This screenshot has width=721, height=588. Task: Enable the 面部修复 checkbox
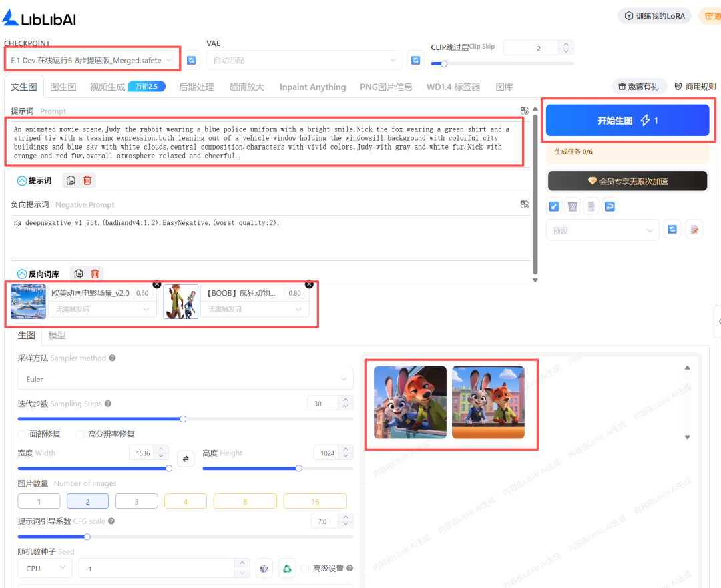21,434
